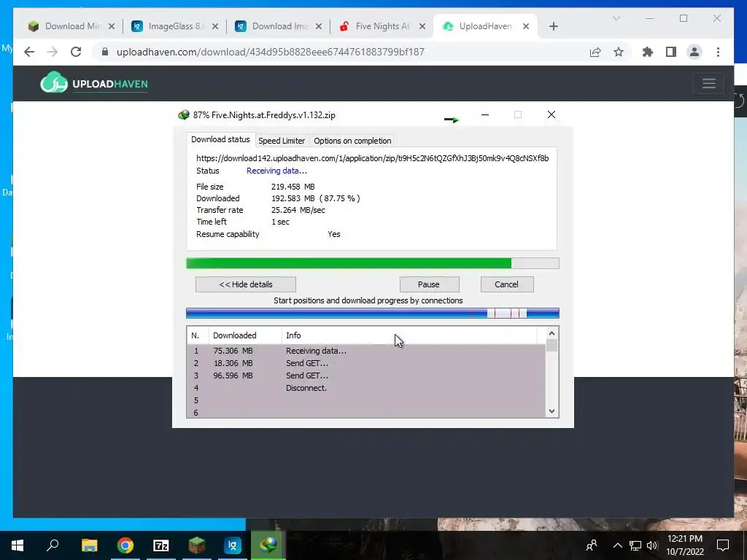Screen dimensions: 747x560
Task: Open File Explorer from the taskbar
Action: tap(89, 545)
